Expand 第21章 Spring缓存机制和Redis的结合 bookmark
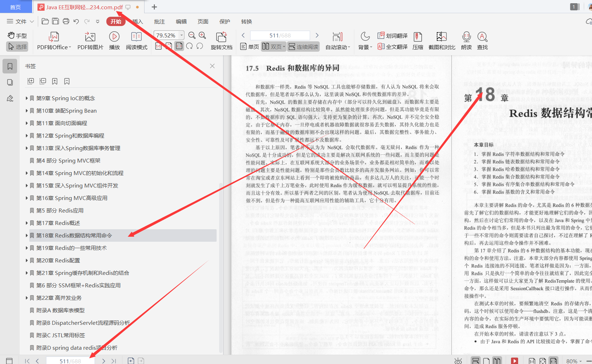Screen dimensions: 592x364 27,273
